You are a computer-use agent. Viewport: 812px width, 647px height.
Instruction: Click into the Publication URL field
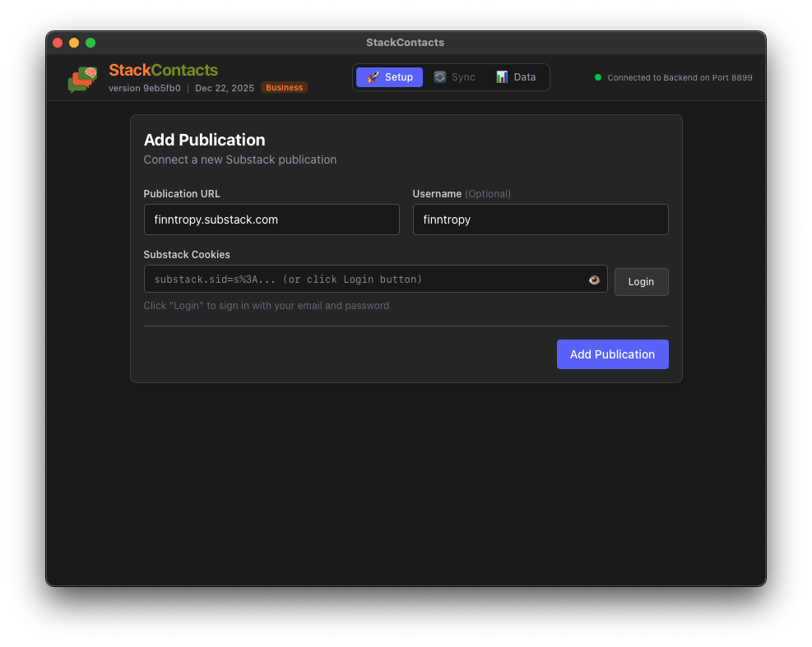pos(271,220)
